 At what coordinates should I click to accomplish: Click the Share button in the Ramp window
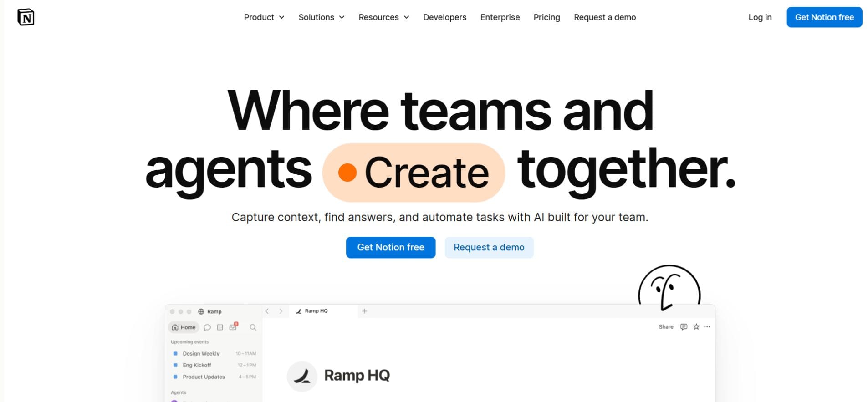point(666,327)
